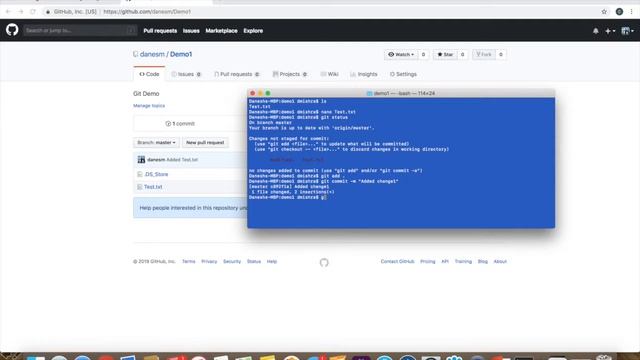Switch to the Issues tab

click(x=186, y=74)
